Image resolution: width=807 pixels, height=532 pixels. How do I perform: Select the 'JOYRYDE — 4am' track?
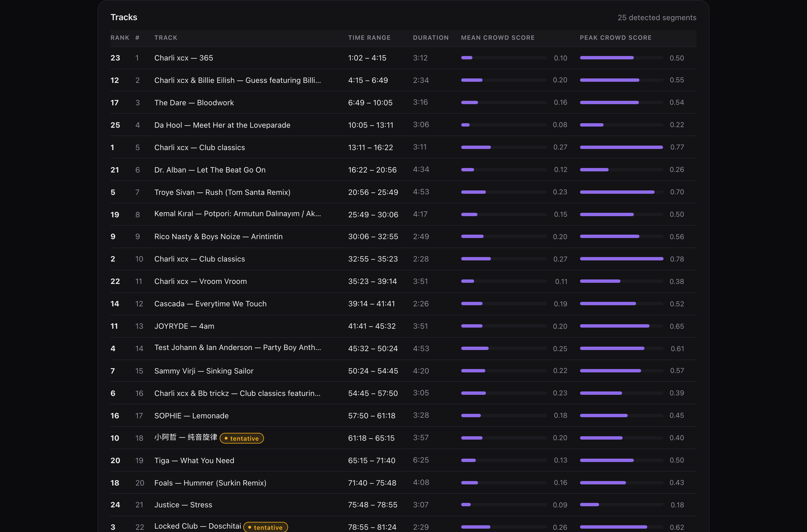tap(184, 326)
